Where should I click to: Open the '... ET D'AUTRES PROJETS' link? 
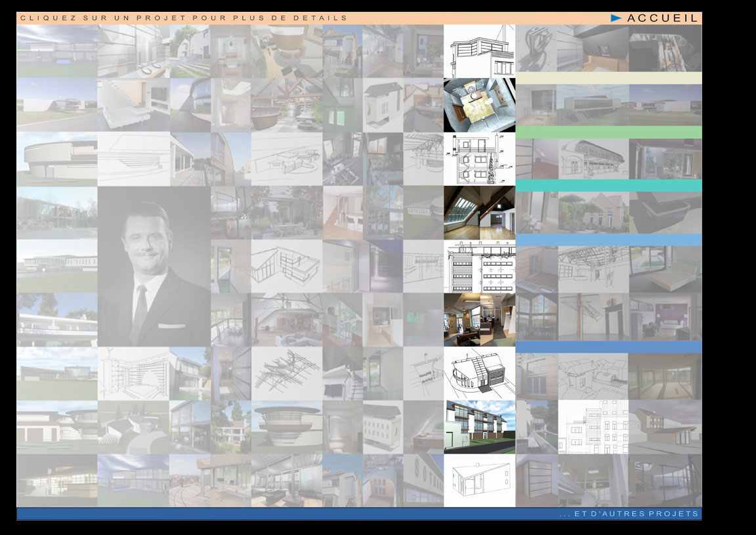[x=629, y=514]
